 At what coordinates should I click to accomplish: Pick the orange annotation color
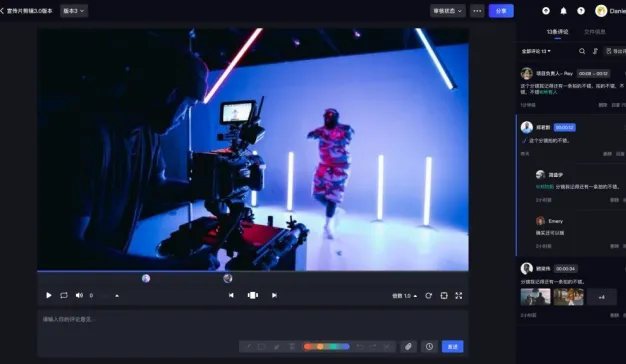320,346
